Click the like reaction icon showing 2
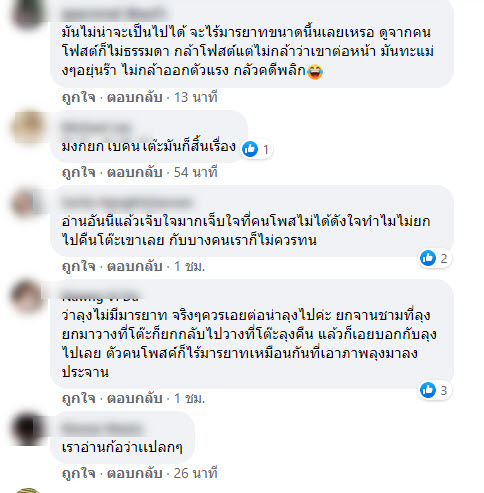This screenshot has height=493, width=484. (x=428, y=258)
